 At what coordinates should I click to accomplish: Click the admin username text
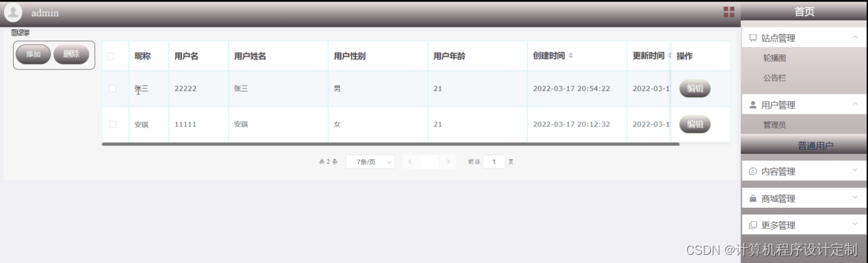pos(45,13)
